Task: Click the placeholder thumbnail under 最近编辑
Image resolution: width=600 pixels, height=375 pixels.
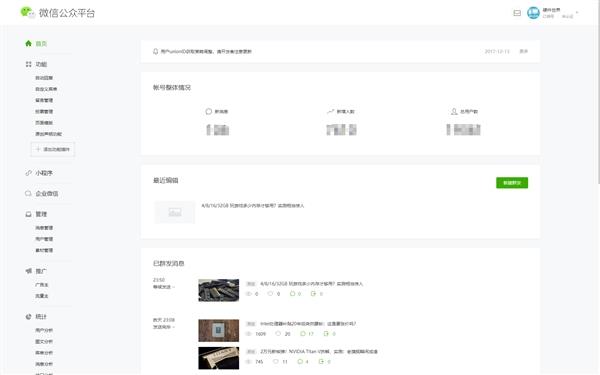Action: coord(174,212)
